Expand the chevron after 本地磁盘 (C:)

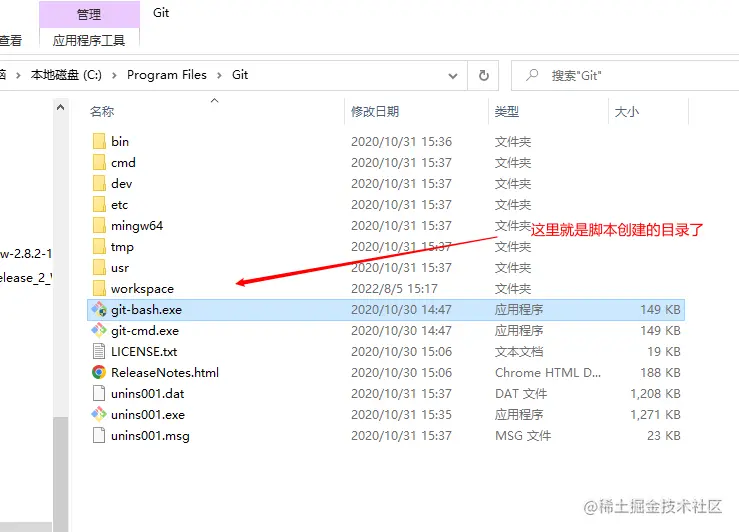(114, 75)
